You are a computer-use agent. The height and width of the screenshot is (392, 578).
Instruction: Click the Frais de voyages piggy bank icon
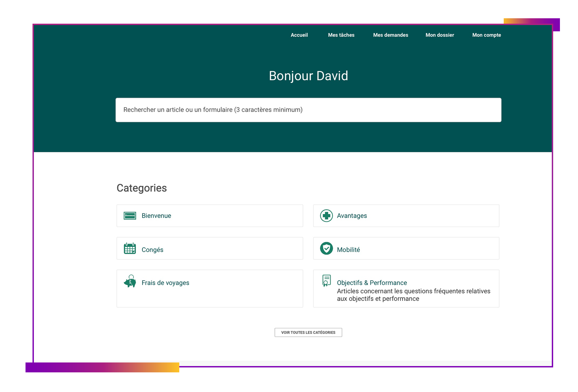(130, 281)
